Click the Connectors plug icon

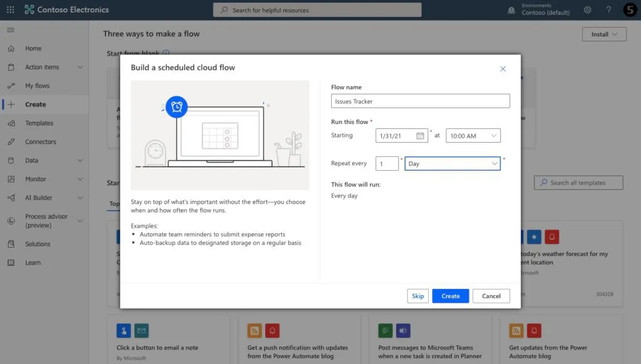pos(11,142)
